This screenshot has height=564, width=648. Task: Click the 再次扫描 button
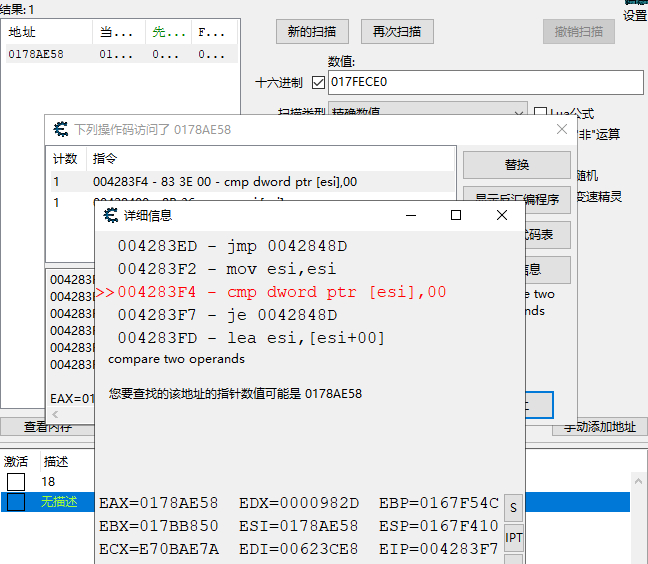click(x=397, y=31)
